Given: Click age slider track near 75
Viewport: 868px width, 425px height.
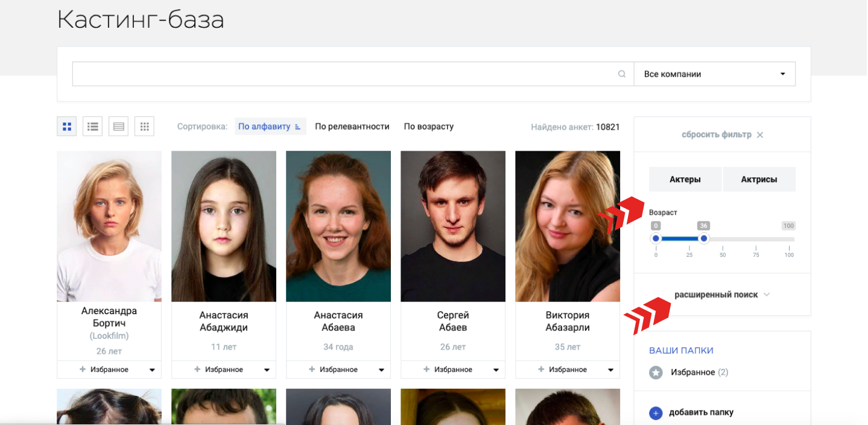Looking at the screenshot, I should click(x=756, y=239).
